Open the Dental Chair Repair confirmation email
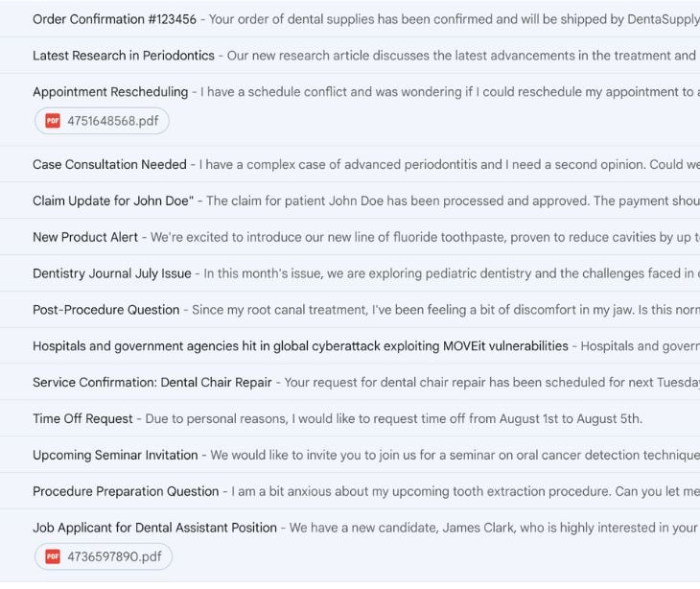This screenshot has width=700, height=589. 152,383
